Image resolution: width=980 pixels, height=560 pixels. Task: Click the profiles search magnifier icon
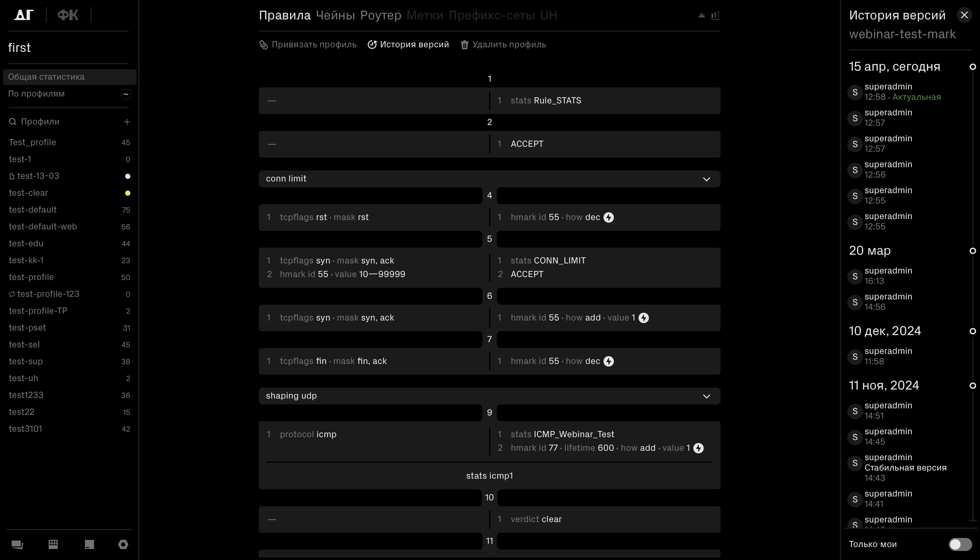point(13,122)
